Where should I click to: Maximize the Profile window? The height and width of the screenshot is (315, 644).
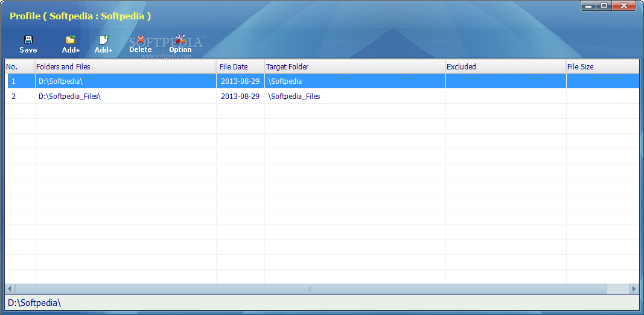(604, 6)
